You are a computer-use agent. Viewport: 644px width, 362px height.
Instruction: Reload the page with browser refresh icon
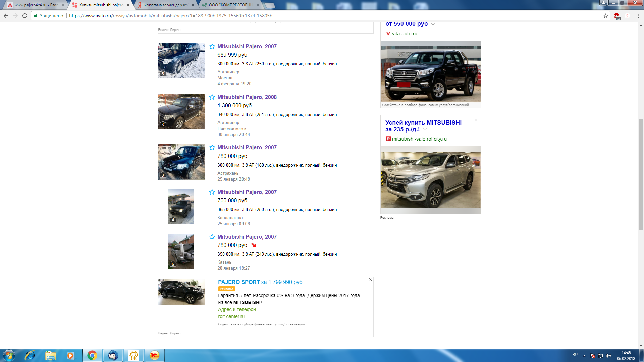[x=25, y=16]
